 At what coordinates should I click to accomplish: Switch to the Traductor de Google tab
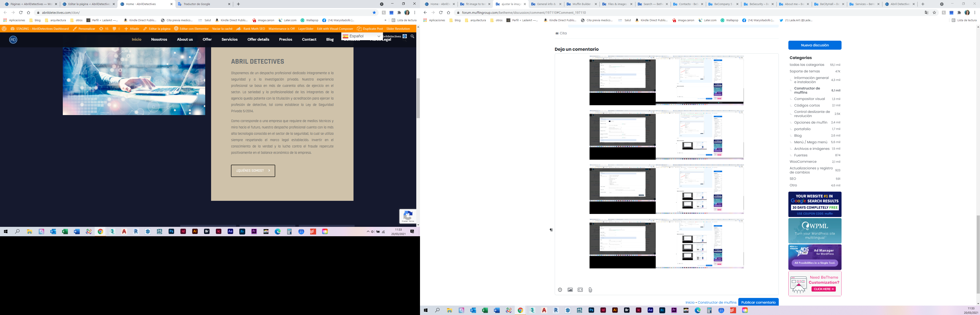tap(204, 4)
